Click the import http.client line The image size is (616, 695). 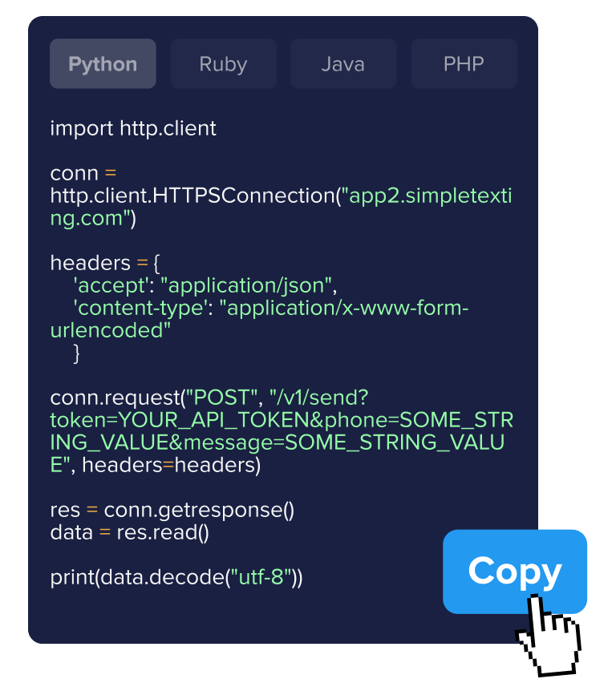click(x=133, y=128)
